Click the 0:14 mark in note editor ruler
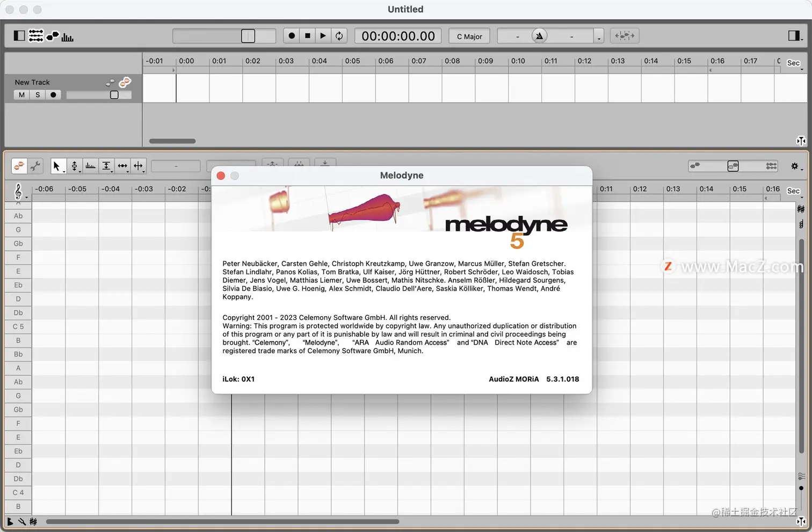 coord(706,189)
